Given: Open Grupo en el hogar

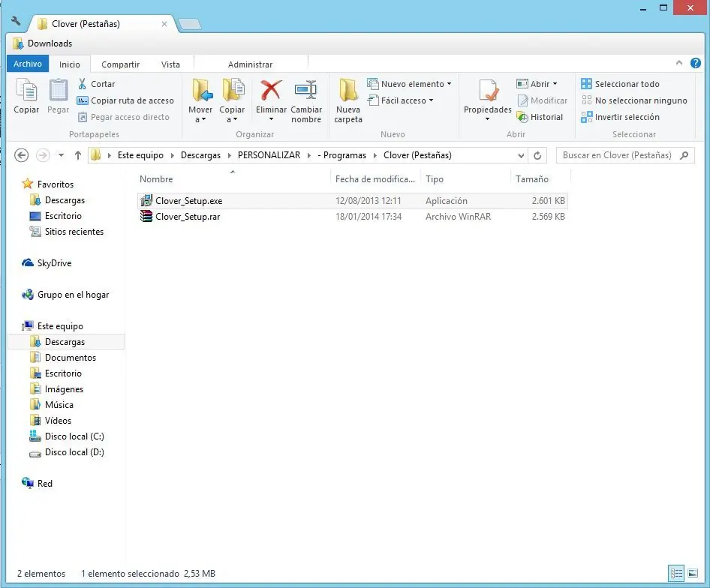Looking at the screenshot, I should (65, 295).
